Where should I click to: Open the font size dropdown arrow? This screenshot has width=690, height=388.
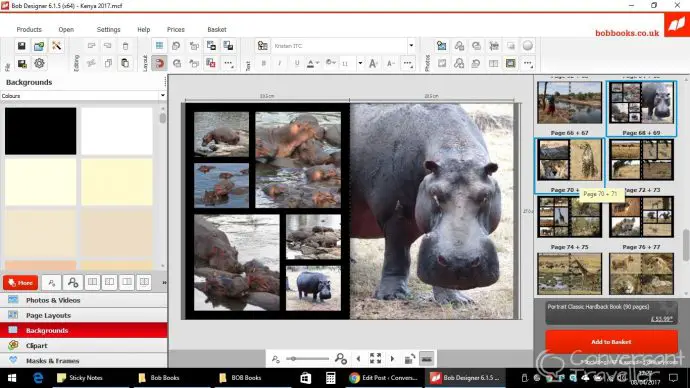(x=360, y=63)
